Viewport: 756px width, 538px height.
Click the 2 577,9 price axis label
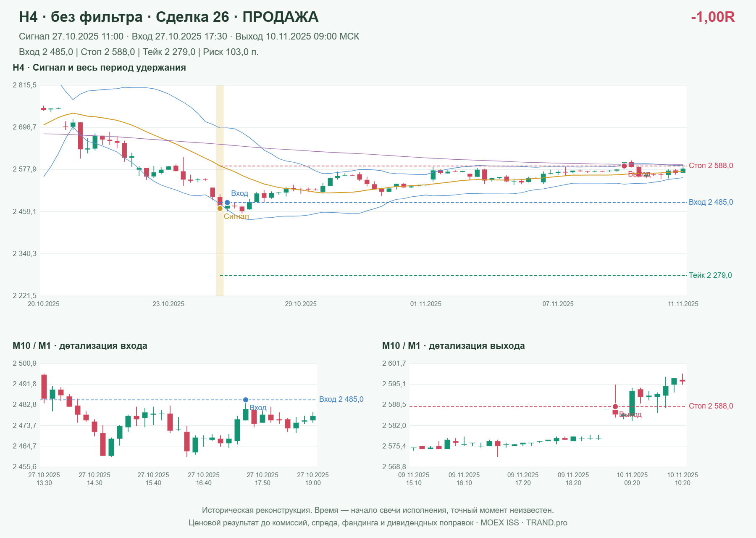pos(24,169)
